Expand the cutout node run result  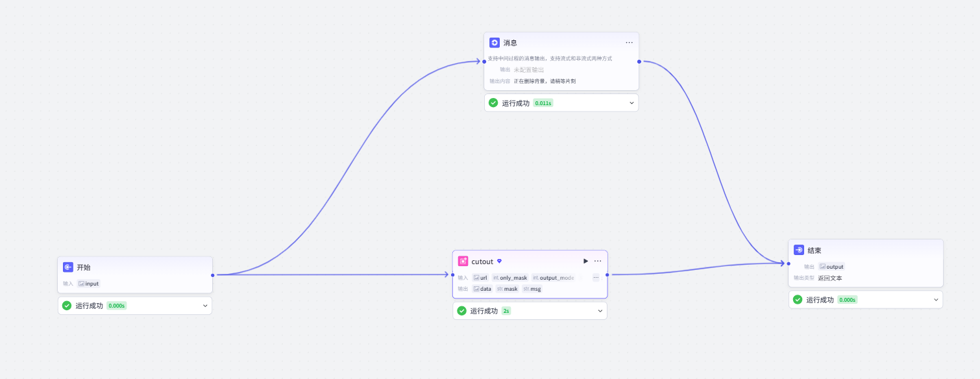tap(600, 311)
